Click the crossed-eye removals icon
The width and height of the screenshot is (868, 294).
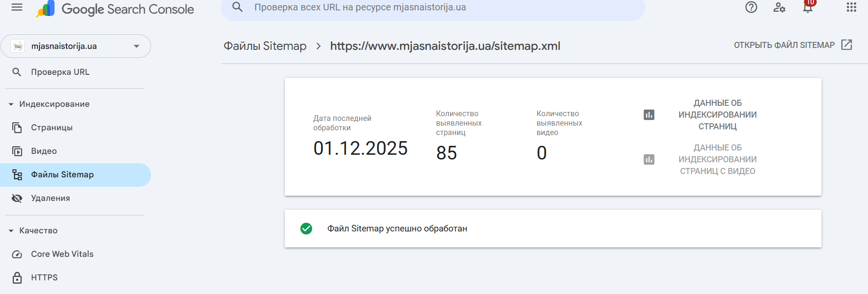pyautogui.click(x=17, y=198)
